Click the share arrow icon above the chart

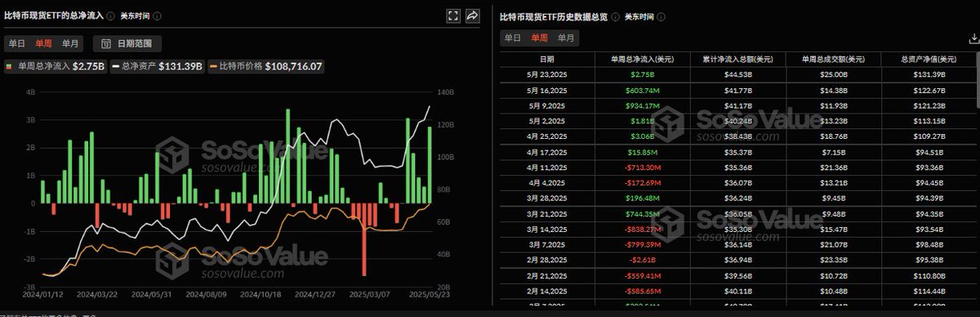[x=473, y=16]
